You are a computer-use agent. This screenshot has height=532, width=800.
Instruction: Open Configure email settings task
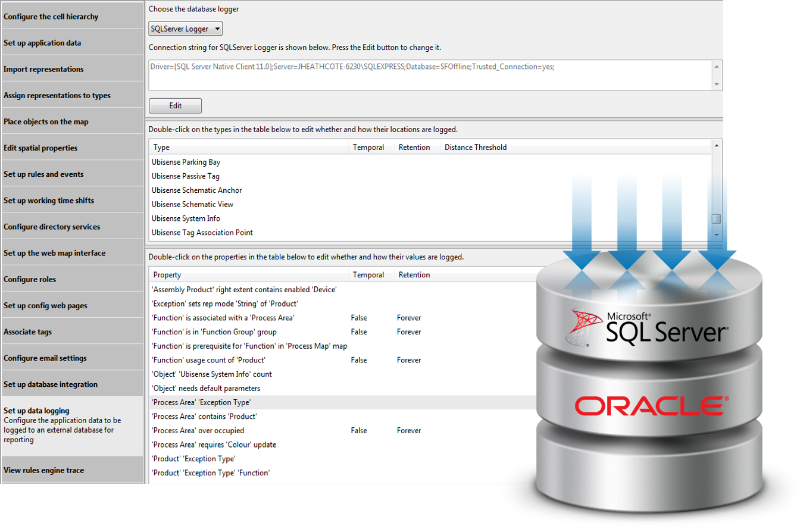[72, 358]
